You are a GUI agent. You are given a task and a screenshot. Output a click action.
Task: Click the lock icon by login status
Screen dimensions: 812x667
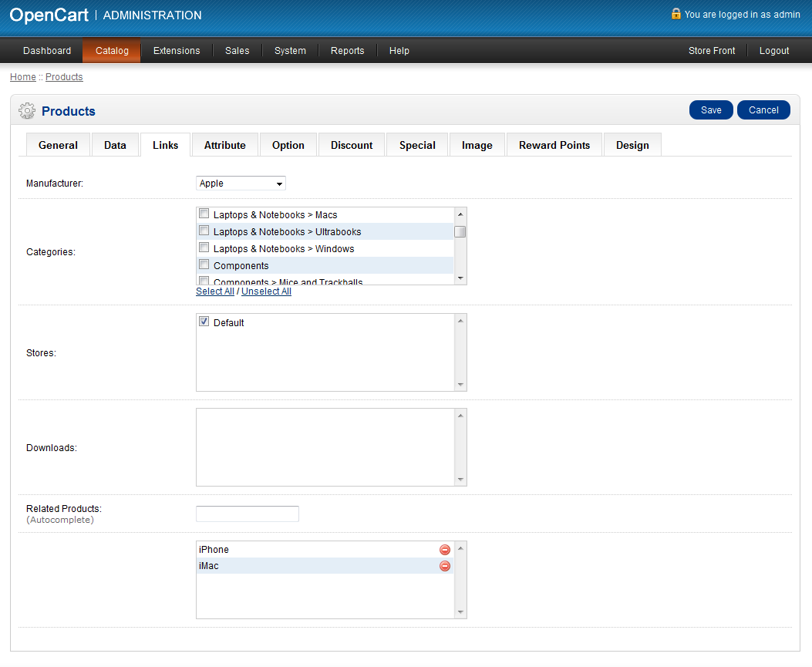click(x=676, y=14)
